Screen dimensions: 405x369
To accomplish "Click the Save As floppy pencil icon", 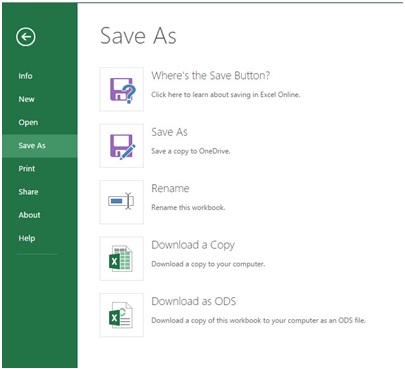I will [x=122, y=146].
